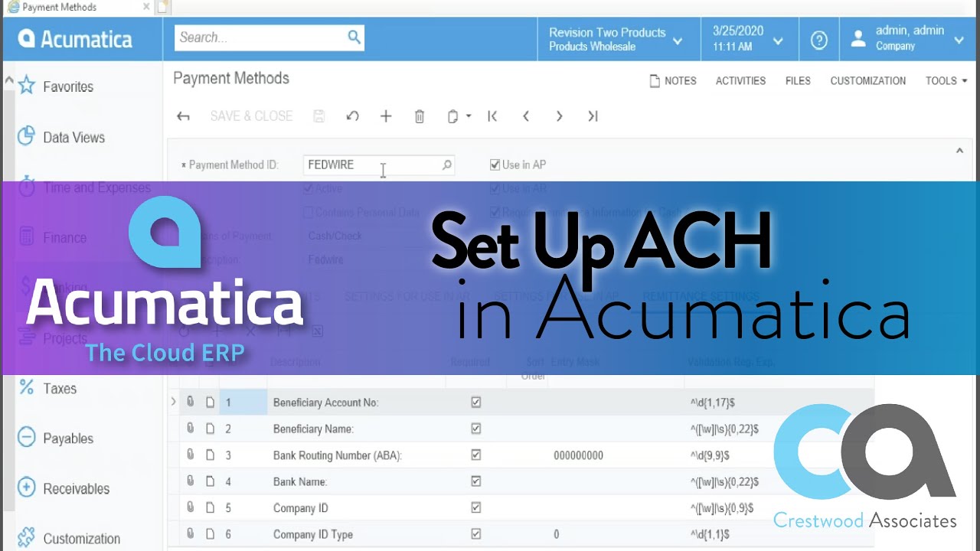Viewport: 980px width, 551px height.
Task: Click attachment icon for Beneficiary Name row
Action: tap(191, 429)
